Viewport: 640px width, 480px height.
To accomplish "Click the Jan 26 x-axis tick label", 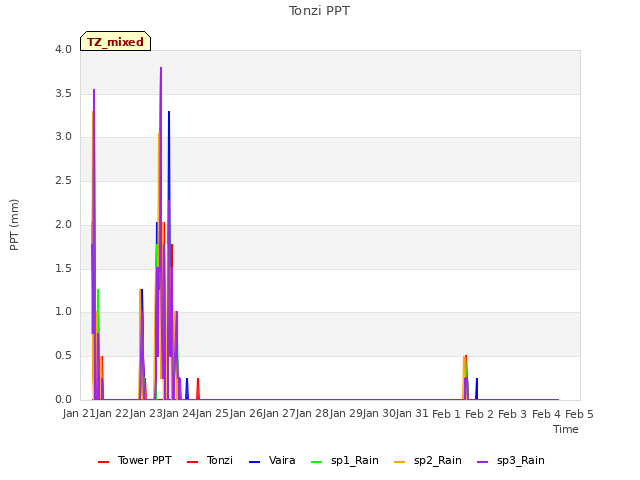I will [x=246, y=414].
